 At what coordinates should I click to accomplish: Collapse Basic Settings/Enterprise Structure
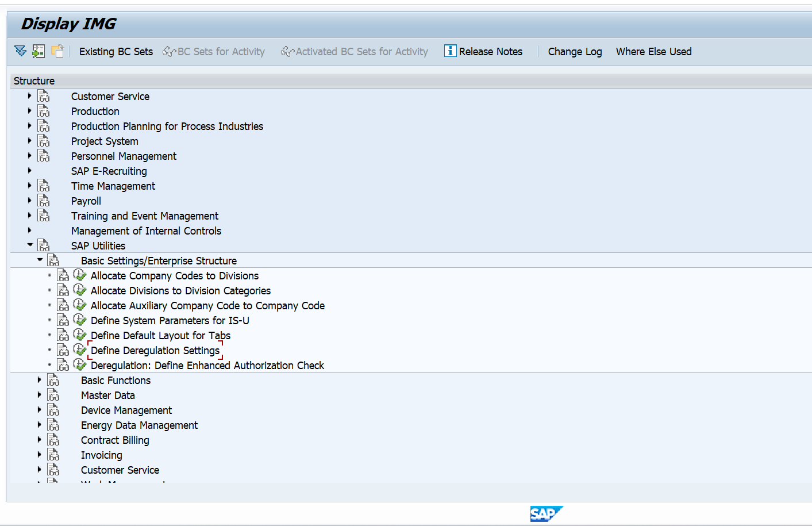click(40, 260)
